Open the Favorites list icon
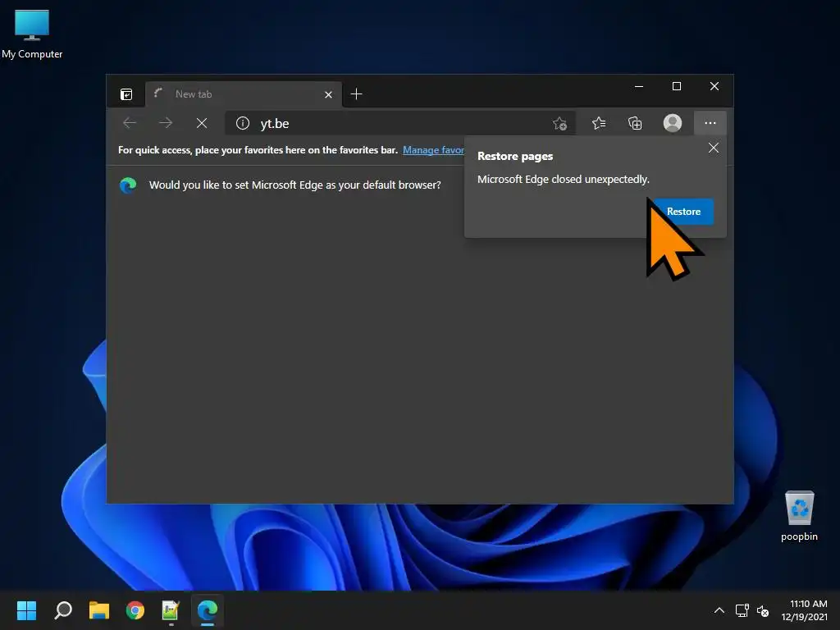The width and height of the screenshot is (840, 630). pyautogui.click(x=598, y=123)
